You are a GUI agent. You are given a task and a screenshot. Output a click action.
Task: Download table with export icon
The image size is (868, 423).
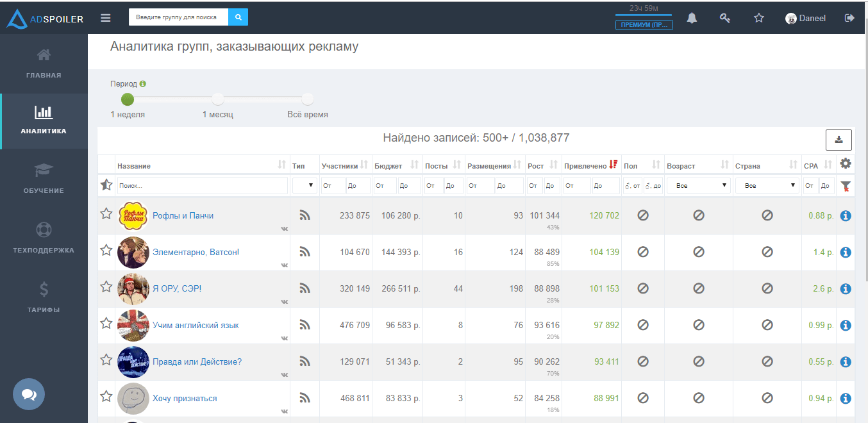click(839, 140)
